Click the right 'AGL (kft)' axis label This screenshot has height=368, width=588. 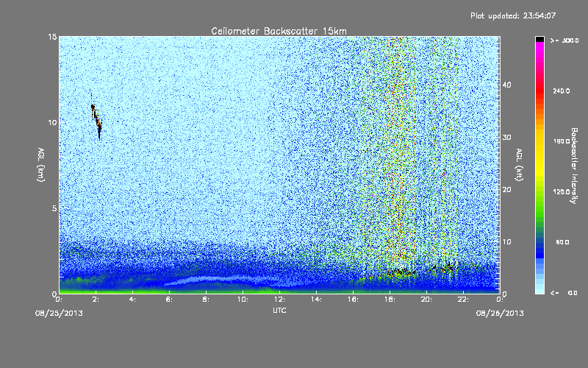tap(519, 165)
